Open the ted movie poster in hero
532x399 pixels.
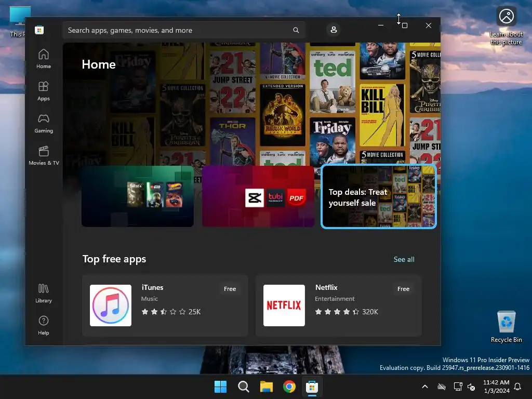coord(332,82)
